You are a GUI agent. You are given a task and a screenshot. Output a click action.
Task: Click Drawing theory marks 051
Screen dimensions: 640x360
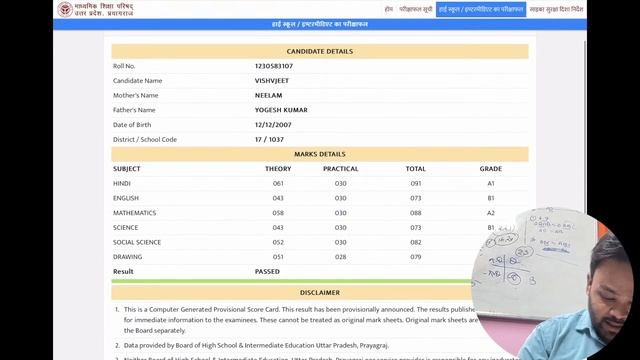pos(278,257)
